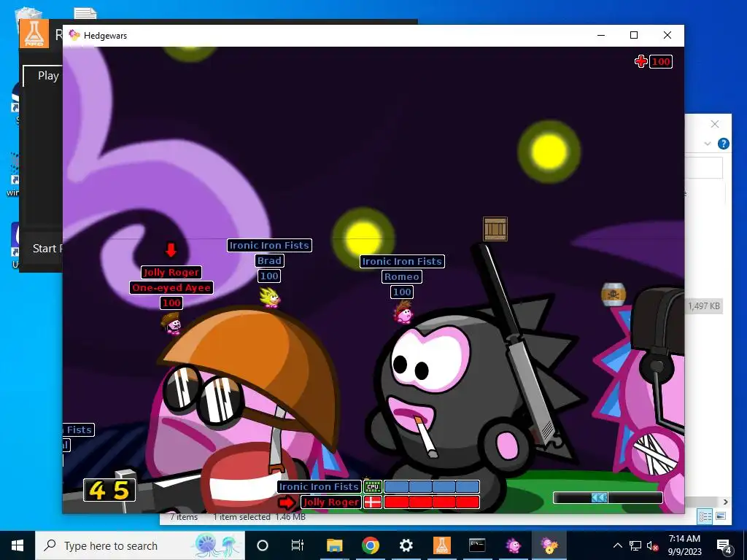747x560 pixels.
Task: Close the File Explorer window behind Hedgewars
Action: click(x=715, y=124)
